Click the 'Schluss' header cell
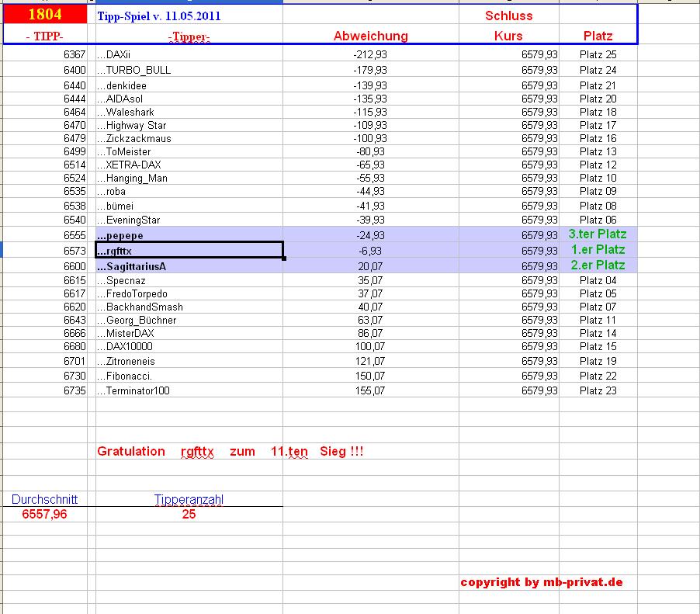The width and height of the screenshot is (700, 614). pyautogui.click(x=509, y=16)
